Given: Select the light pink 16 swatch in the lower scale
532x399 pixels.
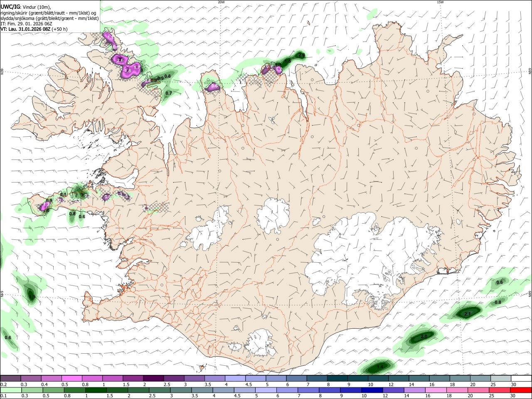Looking at the screenshot, I should [436, 390].
